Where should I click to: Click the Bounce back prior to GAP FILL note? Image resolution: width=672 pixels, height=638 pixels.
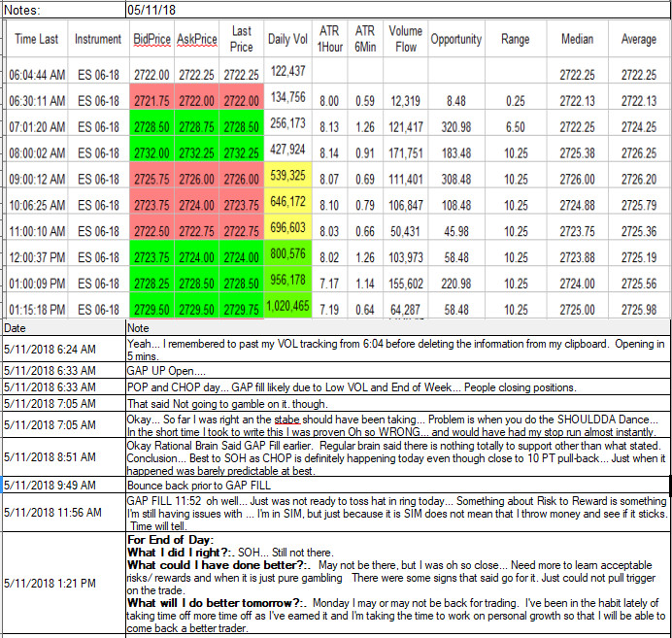click(x=398, y=486)
